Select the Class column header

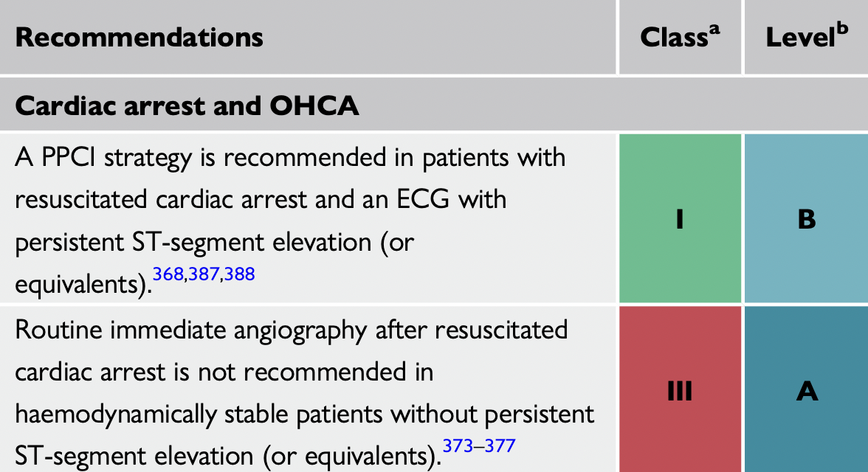click(x=673, y=38)
